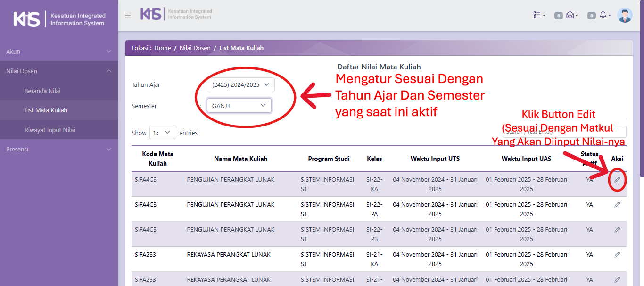Edit grades for class SI-22-KA
644x286 pixels.
[x=617, y=180]
